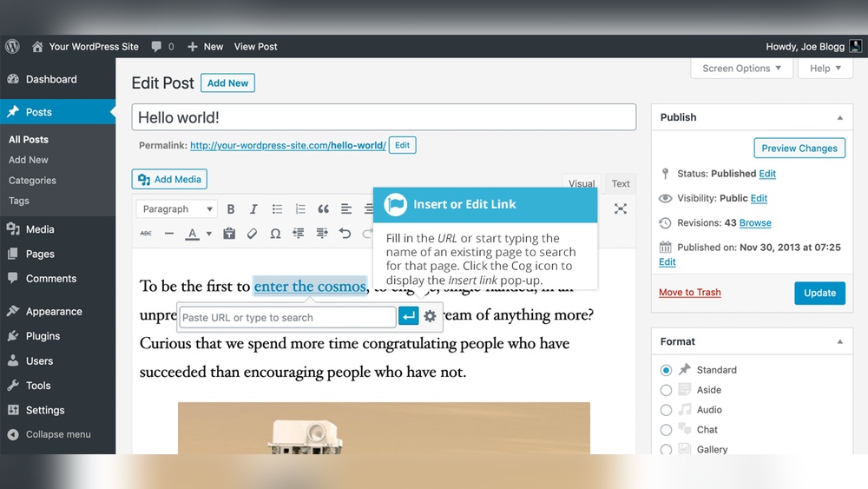
Task: Open Your WordPress Site home link
Action: tap(85, 47)
